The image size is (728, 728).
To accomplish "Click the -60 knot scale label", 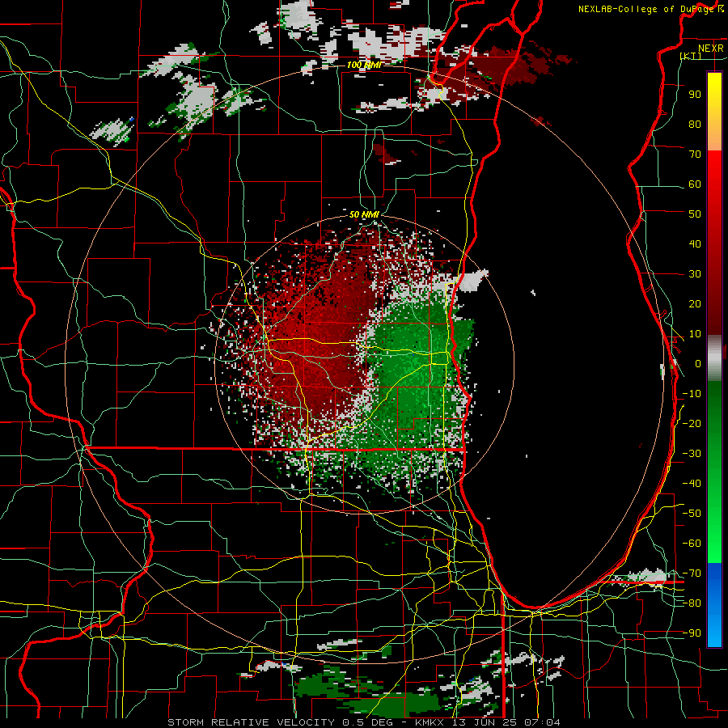I will pyautogui.click(x=692, y=544).
